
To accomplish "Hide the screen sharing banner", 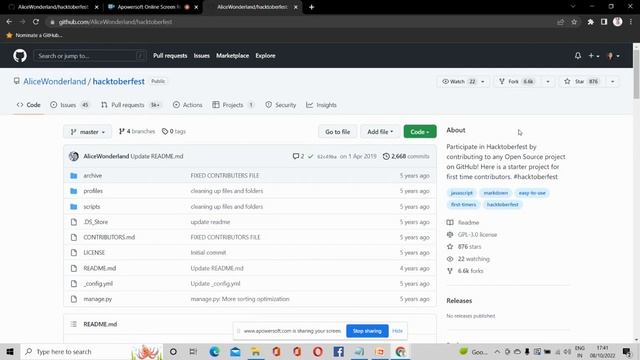I will click(397, 331).
